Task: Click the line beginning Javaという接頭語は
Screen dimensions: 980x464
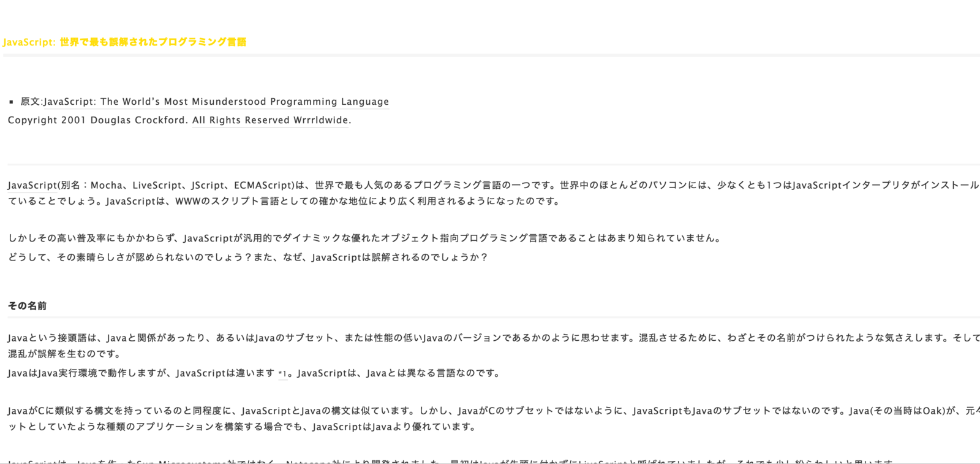Action: 494,338
